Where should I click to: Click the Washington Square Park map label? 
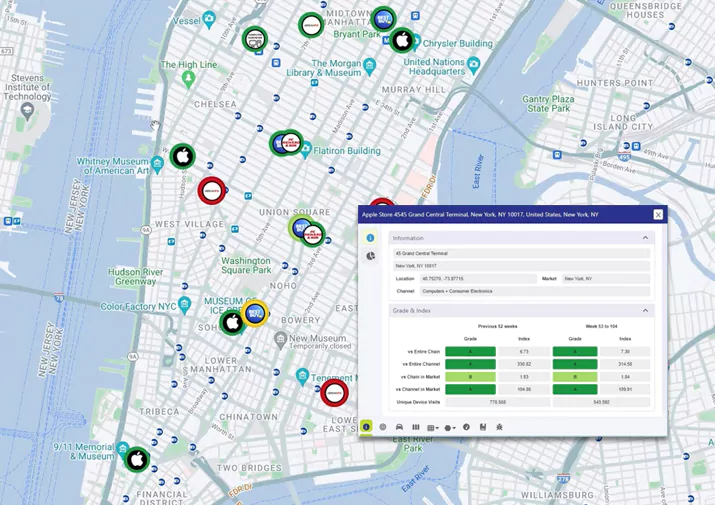pos(246,266)
